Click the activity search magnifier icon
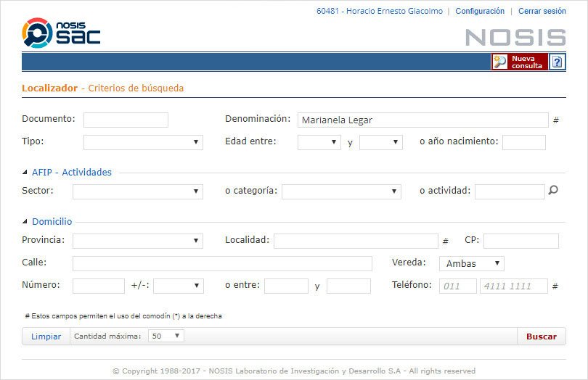 pyautogui.click(x=553, y=191)
